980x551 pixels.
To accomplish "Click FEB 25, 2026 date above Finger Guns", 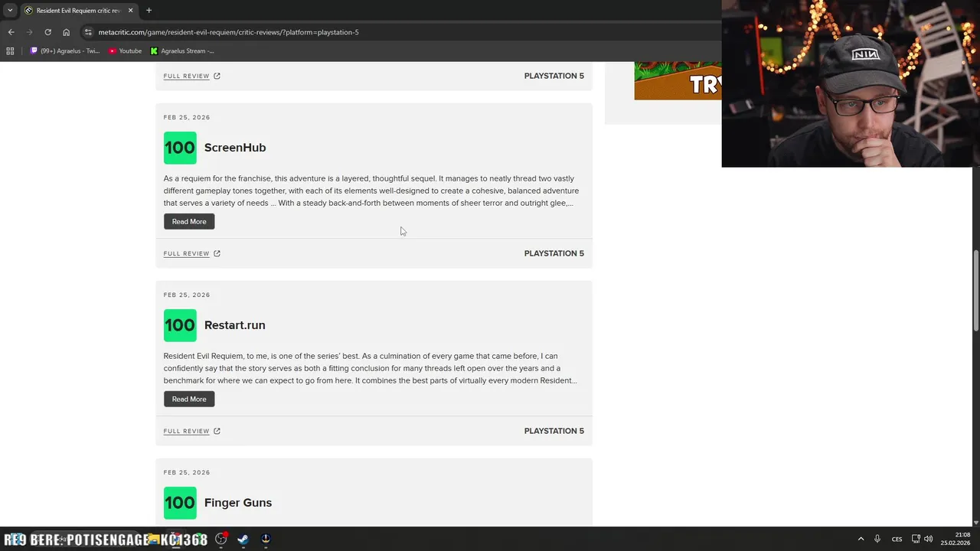I will [187, 472].
